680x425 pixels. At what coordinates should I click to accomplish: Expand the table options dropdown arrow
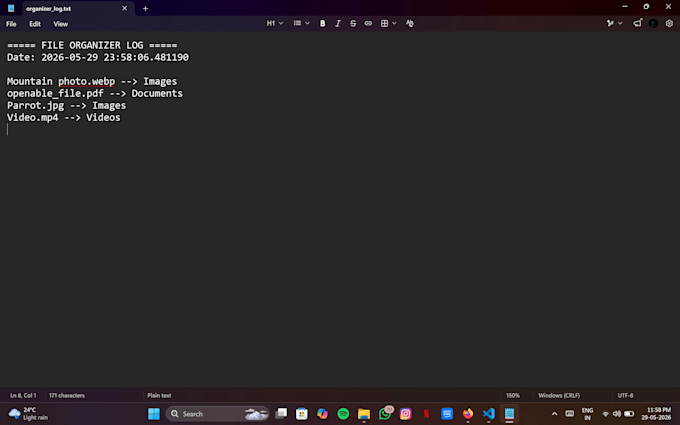tap(394, 23)
